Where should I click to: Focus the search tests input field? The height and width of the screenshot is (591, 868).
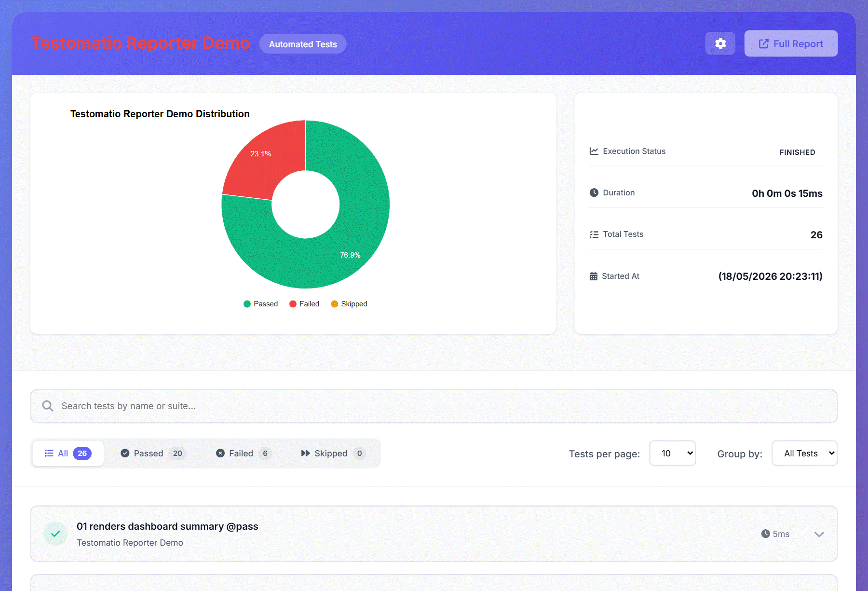click(x=434, y=406)
